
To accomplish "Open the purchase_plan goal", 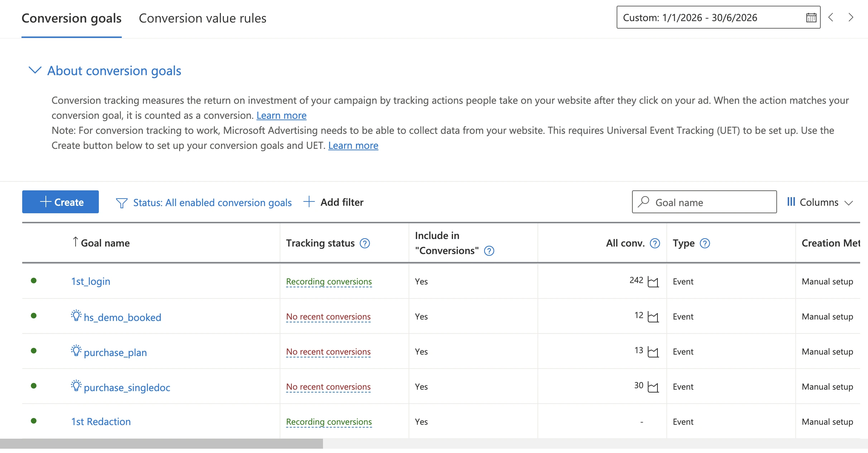I will [115, 352].
